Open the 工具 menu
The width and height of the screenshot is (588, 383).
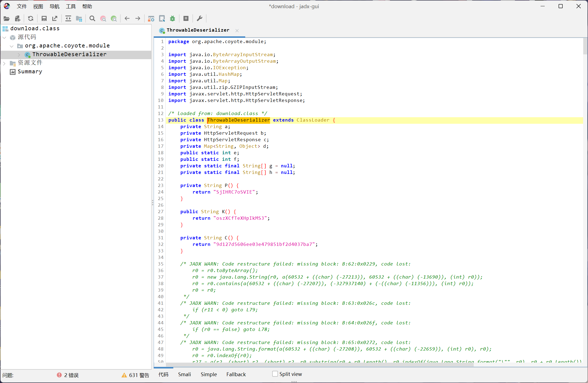pos(71,6)
